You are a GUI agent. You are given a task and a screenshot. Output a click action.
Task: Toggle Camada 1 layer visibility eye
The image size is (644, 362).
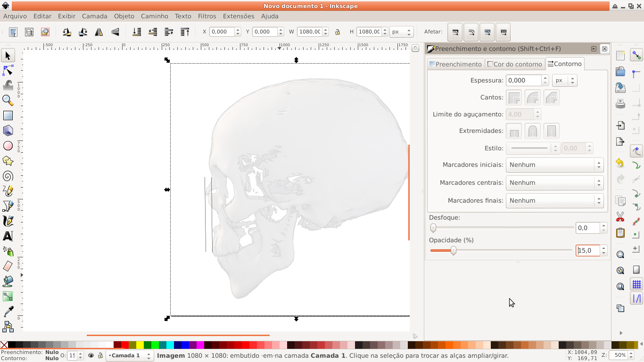point(91,355)
